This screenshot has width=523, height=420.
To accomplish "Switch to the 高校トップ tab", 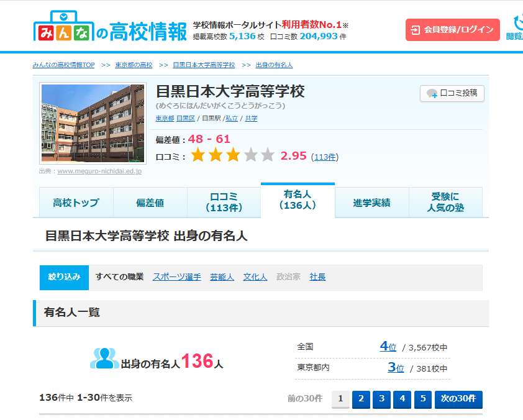I will tap(76, 203).
